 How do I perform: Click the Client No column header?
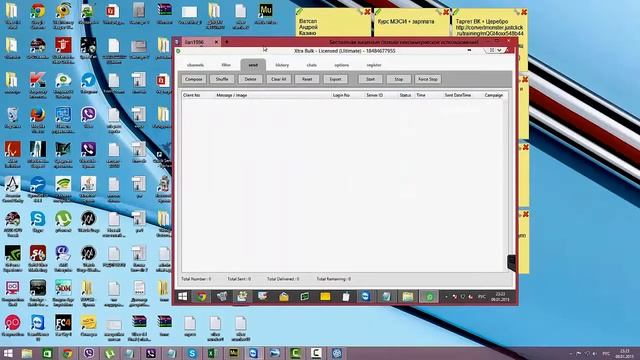(x=192, y=95)
